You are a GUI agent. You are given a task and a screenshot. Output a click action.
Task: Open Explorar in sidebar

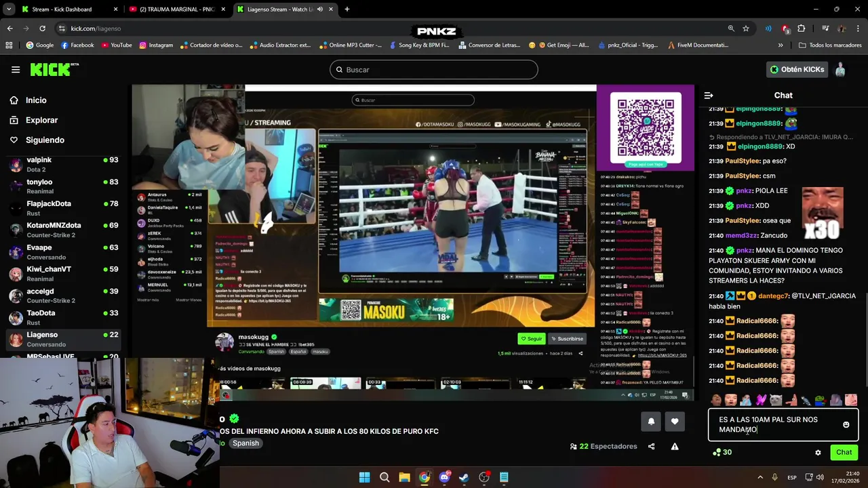34,120
